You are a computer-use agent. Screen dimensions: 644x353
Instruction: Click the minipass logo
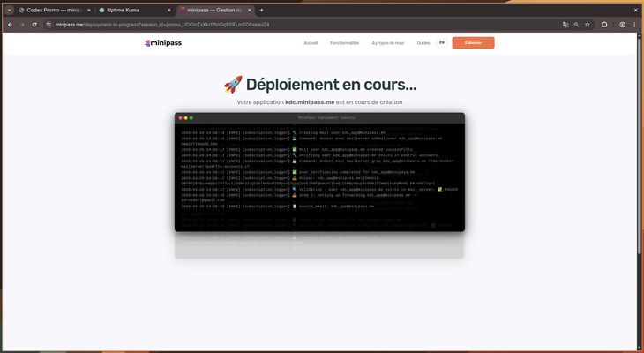[x=163, y=43]
